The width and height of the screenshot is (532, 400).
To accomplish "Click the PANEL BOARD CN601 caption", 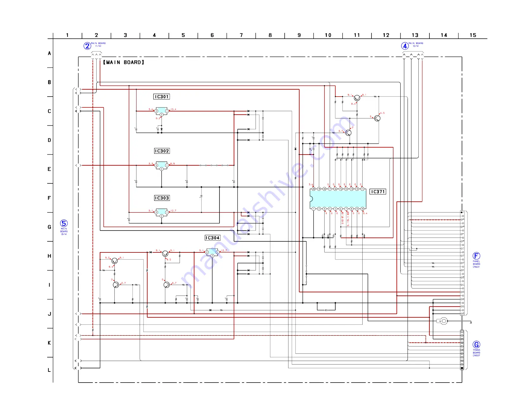I will [476, 264].
